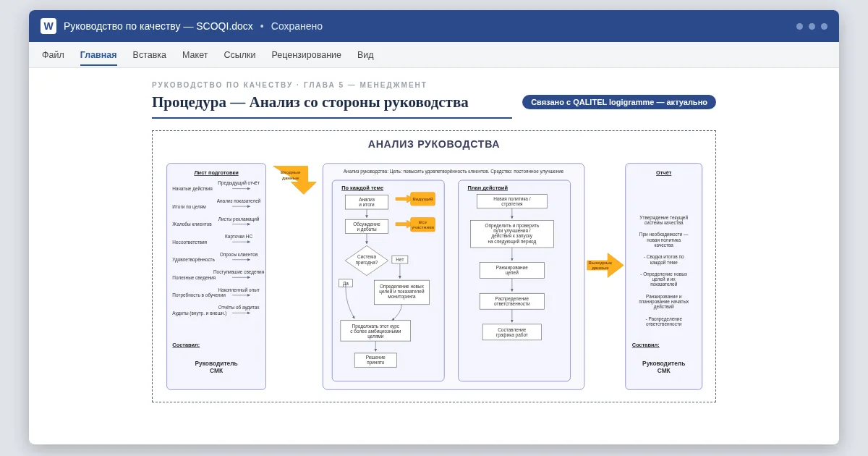The image size is (868, 456).
Task: Click the chapter line РУКОВОДСТВО ПО КАЧЕСТВУ · ГЛАВА 5
Action: [x=289, y=85]
